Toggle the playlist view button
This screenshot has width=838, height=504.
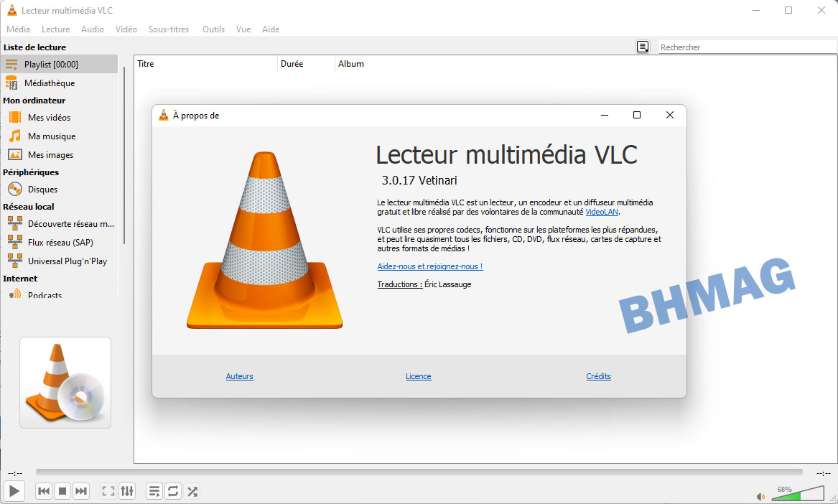point(154,490)
